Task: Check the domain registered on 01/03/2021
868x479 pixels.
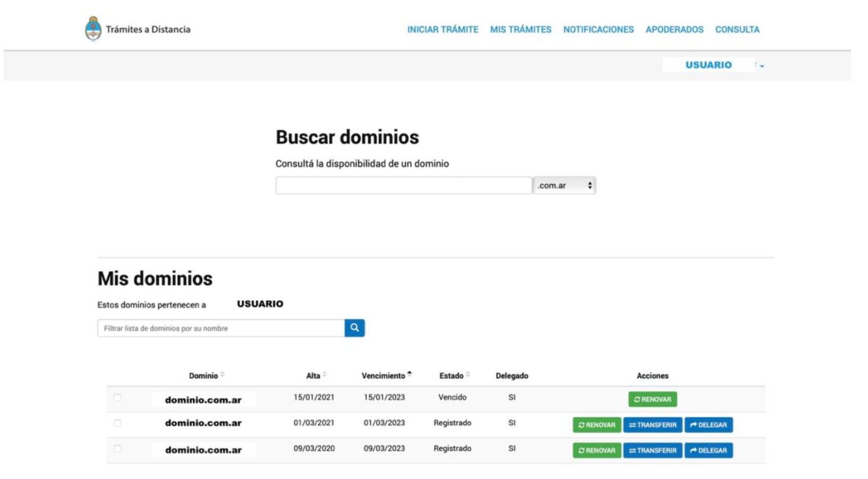Action: (x=117, y=423)
